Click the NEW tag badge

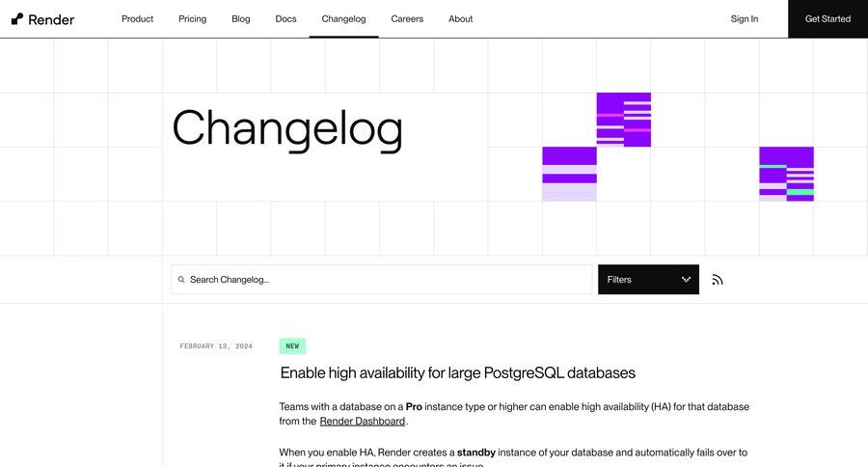pos(292,345)
